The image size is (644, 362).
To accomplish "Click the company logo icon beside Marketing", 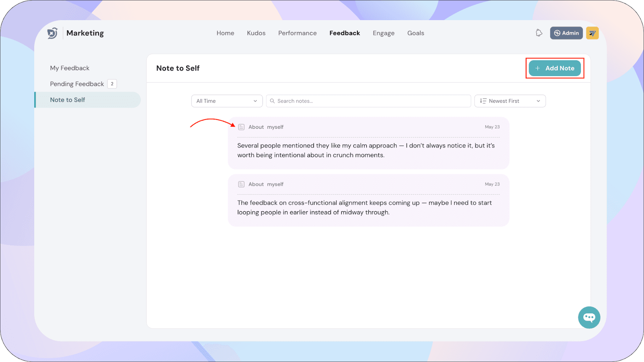I will (x=52, y=33).
